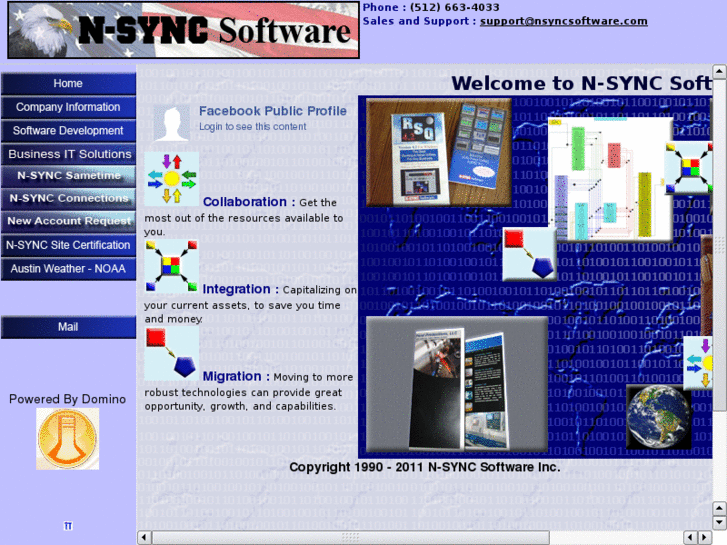This screenshot has height=545, width=727.
Task: Click horizontal scrollbar right arrow at far right
Action: pyautogui.click(x=705, y=538)
